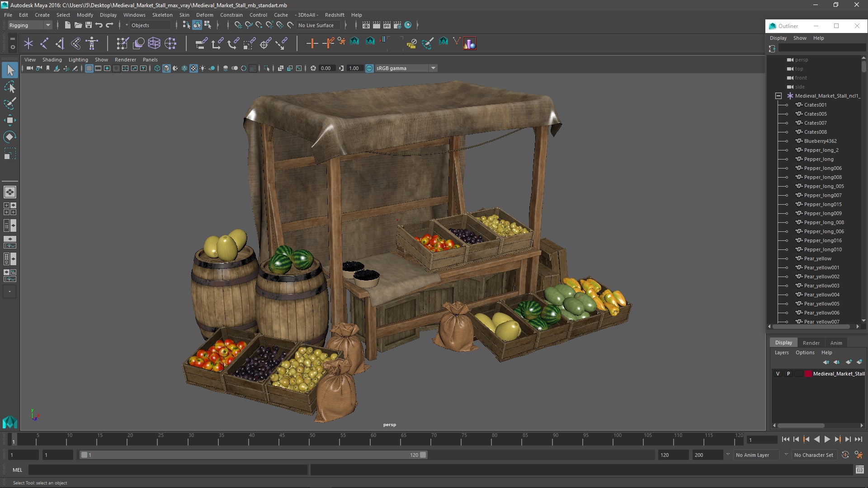The height and width of the screenshot is (488, 868).
Task: Open the Rigging menu set dropdown
Action: 30,25
